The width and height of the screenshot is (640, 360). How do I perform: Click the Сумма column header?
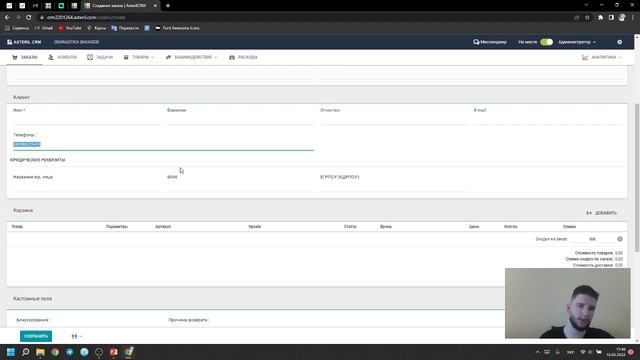point(569,227)
